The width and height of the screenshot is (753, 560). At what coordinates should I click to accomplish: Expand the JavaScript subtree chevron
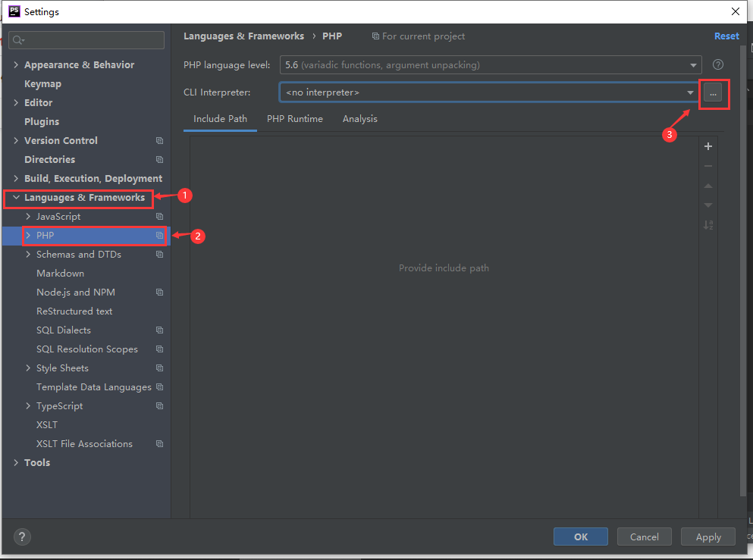click(28, 217)
